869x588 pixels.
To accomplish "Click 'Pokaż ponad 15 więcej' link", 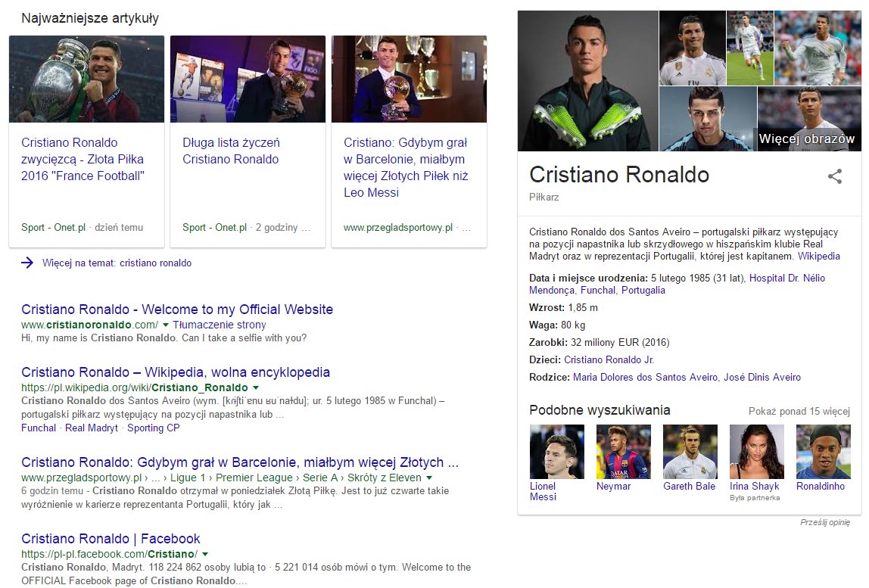I will coord(799,411).
